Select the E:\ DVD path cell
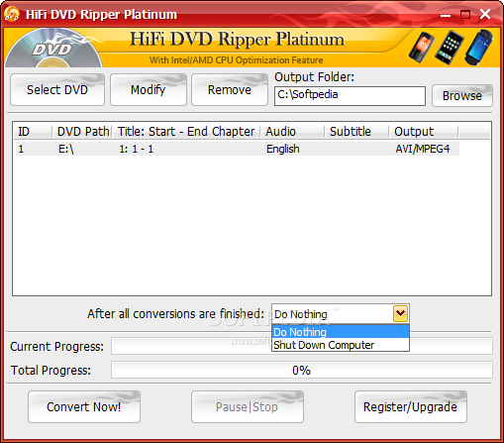Viewport: 504px width, 443px height. click(66, 149)
